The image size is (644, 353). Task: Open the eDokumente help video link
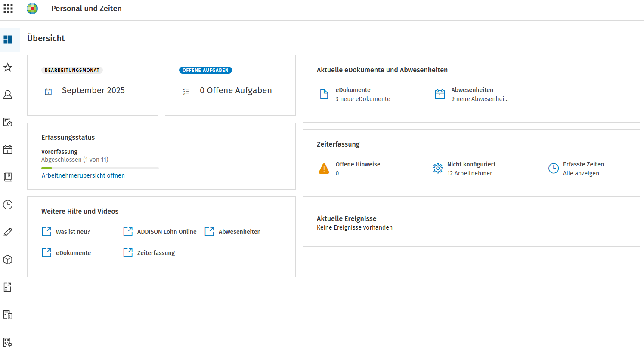pyautogui.click(x=74, y=253)
